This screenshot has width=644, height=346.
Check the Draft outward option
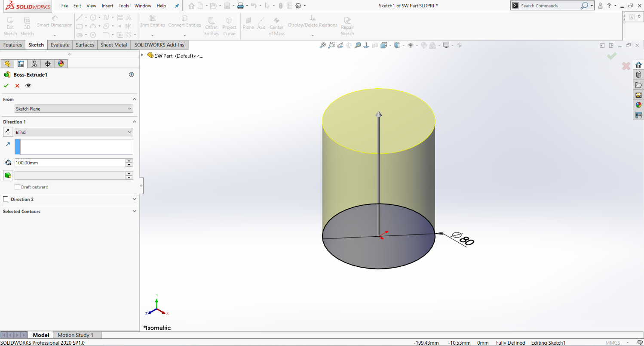click(17, 187)
